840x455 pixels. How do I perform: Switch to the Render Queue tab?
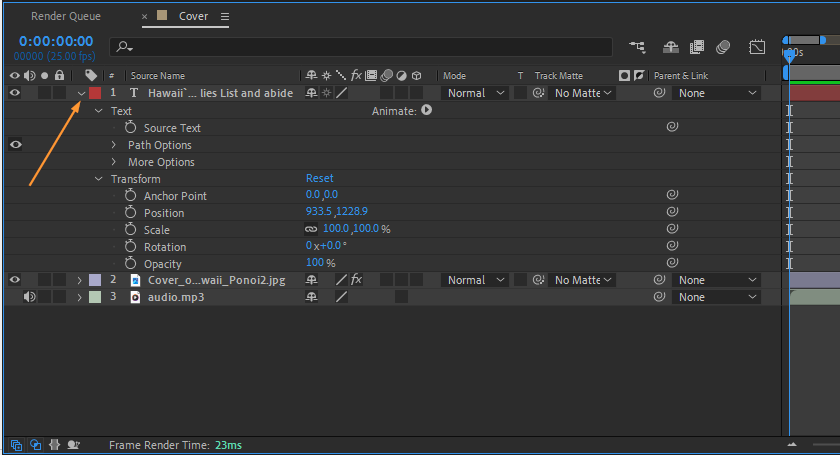tap(66, 17)
